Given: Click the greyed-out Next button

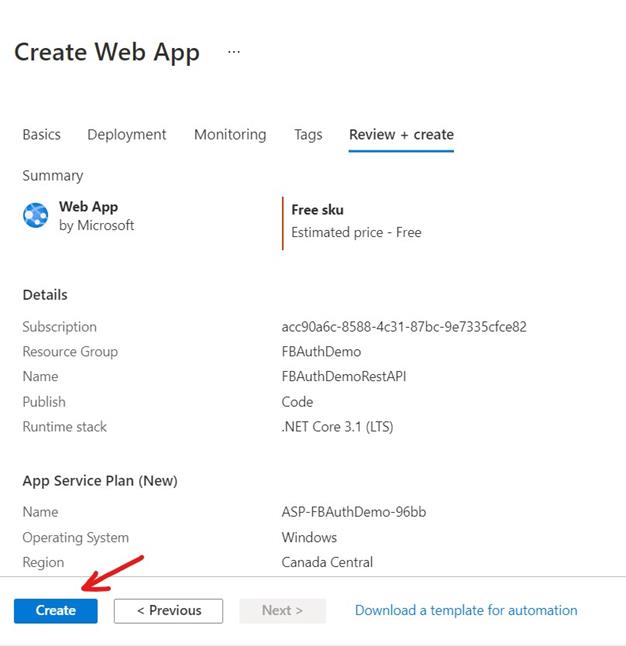Looking at the screenshot, I should (x=282, y=611).
